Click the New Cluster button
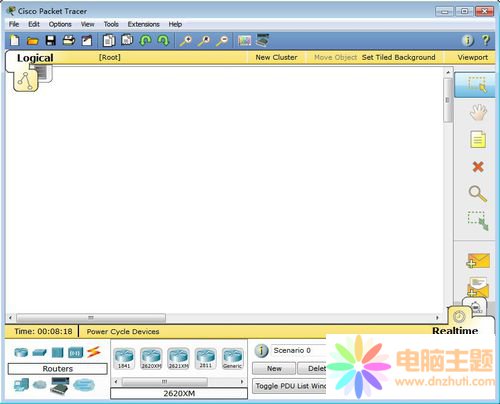Image resolution: width=500 pixels, height=404 pixels. (x=276, y=57)
